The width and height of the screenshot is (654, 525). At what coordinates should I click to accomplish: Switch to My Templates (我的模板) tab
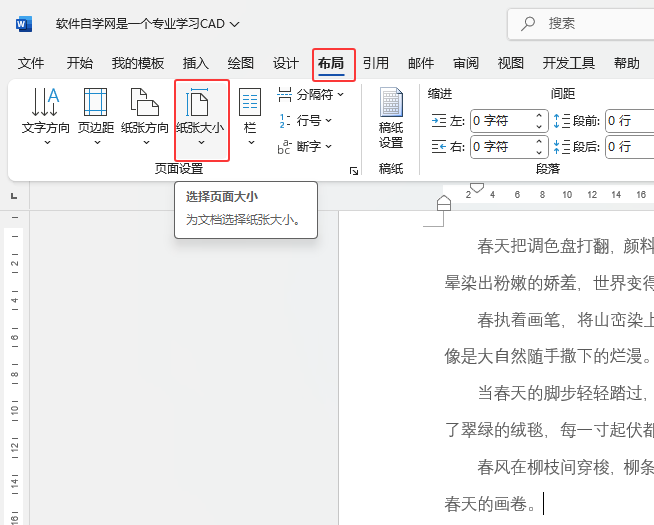pyautogui.click(x=138, y=63)
